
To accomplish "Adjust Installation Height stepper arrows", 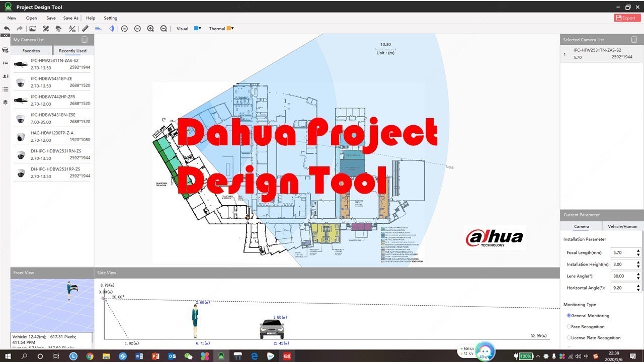I will (638, 264).
